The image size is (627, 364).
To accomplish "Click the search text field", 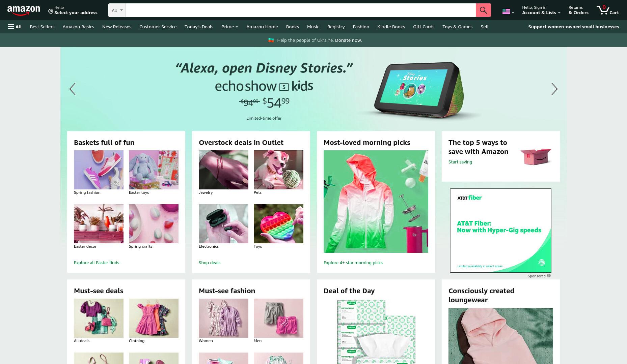I will tap(301, 10).
